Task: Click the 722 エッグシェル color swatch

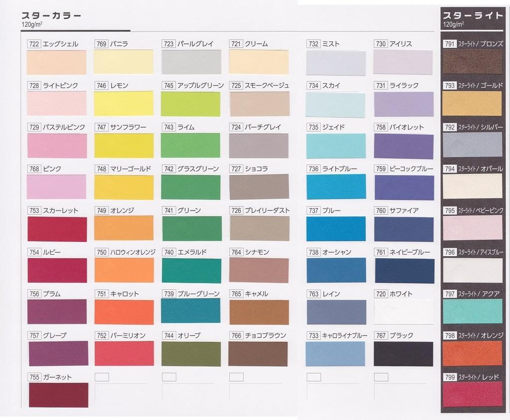Action: pyautogui.click(x=56, y=63)
